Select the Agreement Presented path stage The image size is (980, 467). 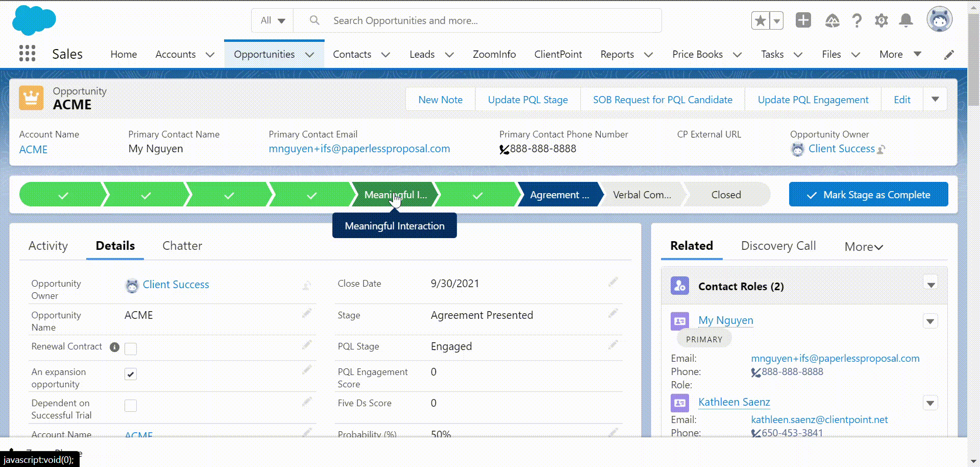[559, 195]
